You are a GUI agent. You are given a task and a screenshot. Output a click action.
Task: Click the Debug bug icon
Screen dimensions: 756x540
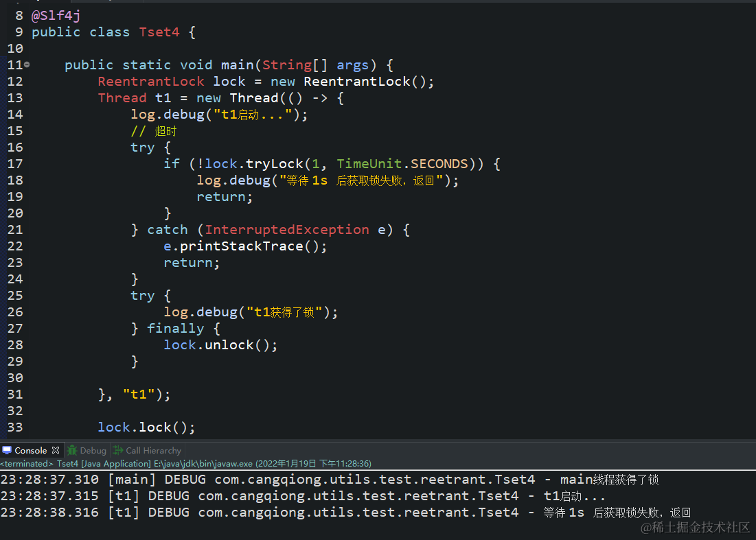click(x=72, y=450)
